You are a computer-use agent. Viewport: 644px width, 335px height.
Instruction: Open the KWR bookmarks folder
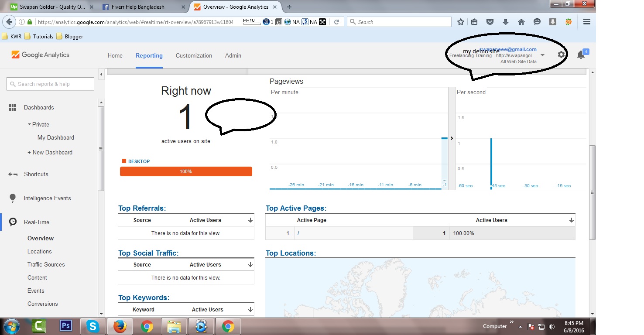point(12,37)
